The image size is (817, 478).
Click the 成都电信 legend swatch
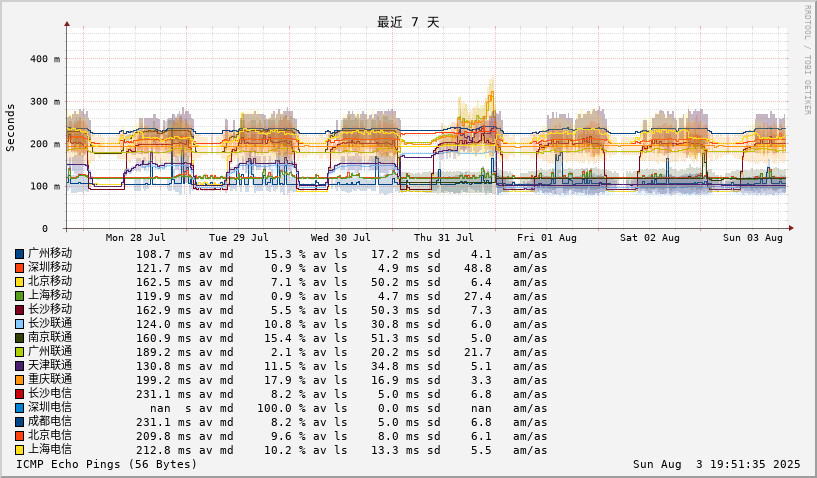19,423
